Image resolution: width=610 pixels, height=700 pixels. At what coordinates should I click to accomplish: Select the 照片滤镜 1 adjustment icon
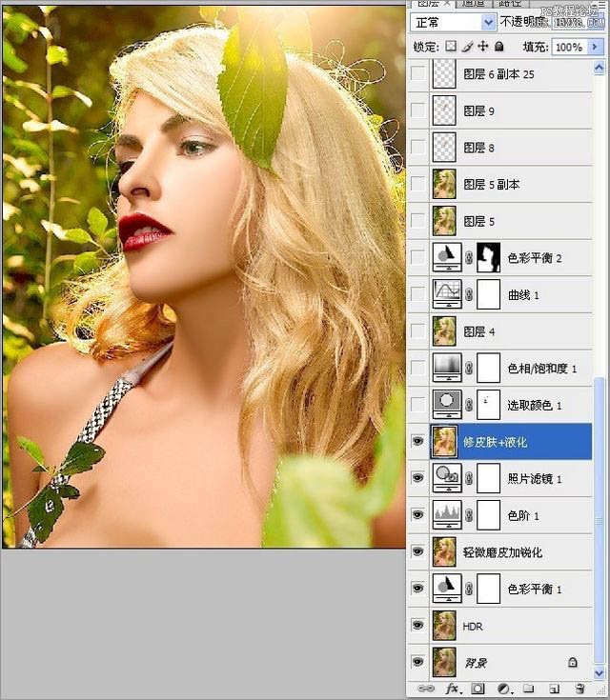pos(447,478)
